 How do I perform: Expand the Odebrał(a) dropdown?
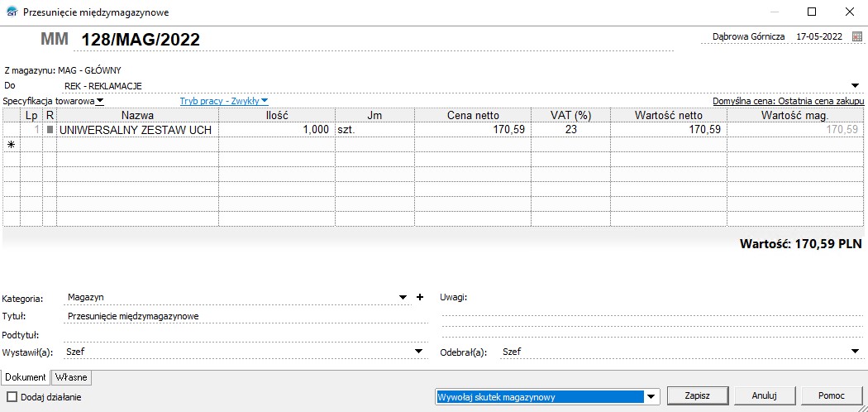855,352
